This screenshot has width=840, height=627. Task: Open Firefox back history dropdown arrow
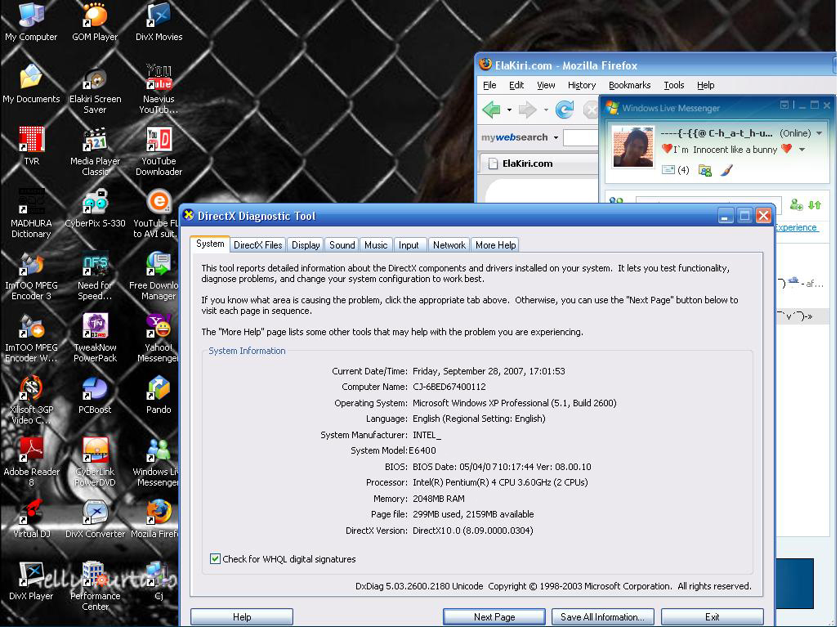tap(509, 110)
